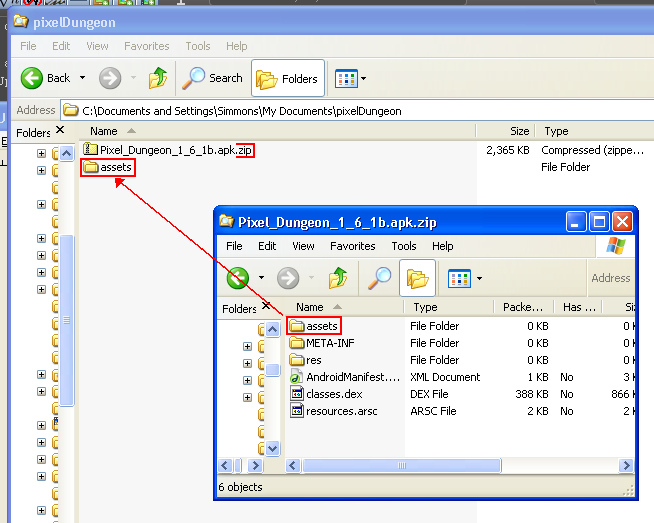Click Forward arrow in zip window toolbar
Screen dimensions: 654x523
pos(288,278)
